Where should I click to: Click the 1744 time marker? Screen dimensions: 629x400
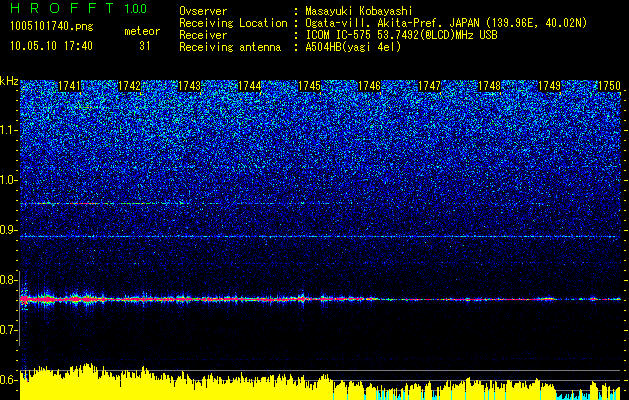tap(250, 86)
